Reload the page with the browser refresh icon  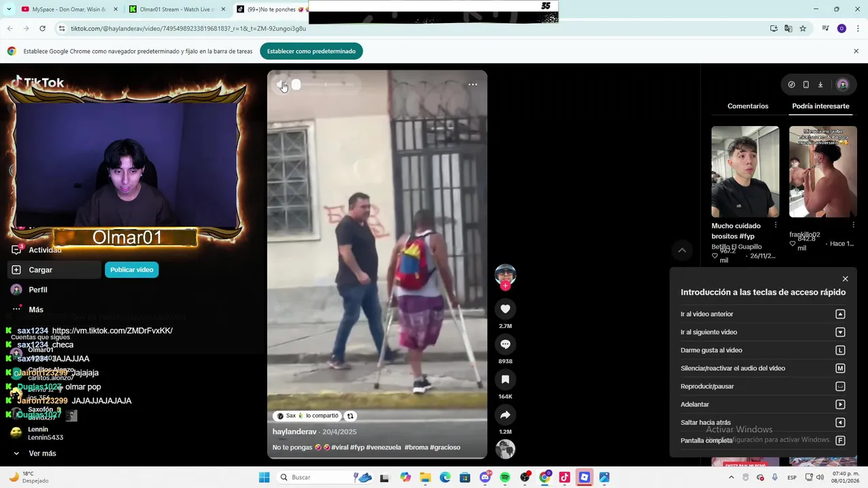click(42, 28)
